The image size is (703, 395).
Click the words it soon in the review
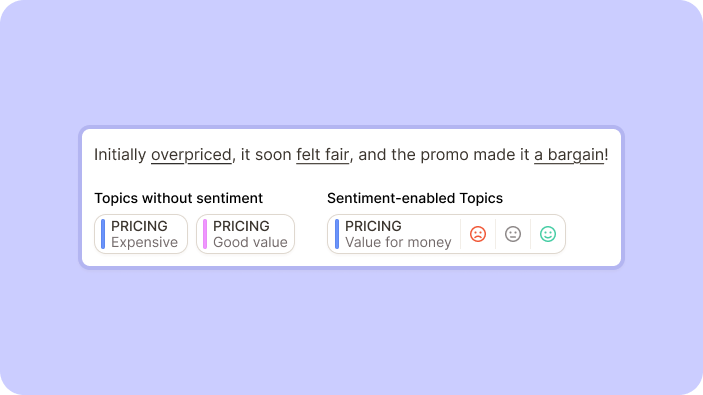(266, 155)
